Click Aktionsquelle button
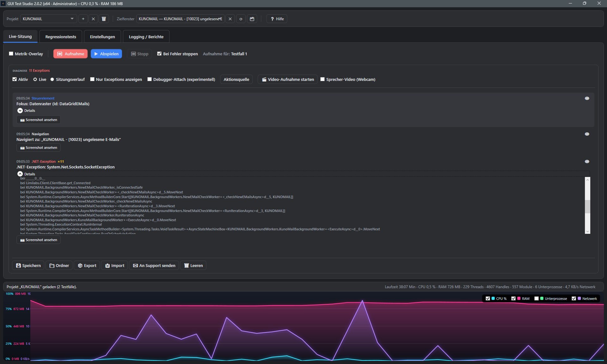Viewport: 607px width, 364px height. pyautogui.click(x=236, y=79)
